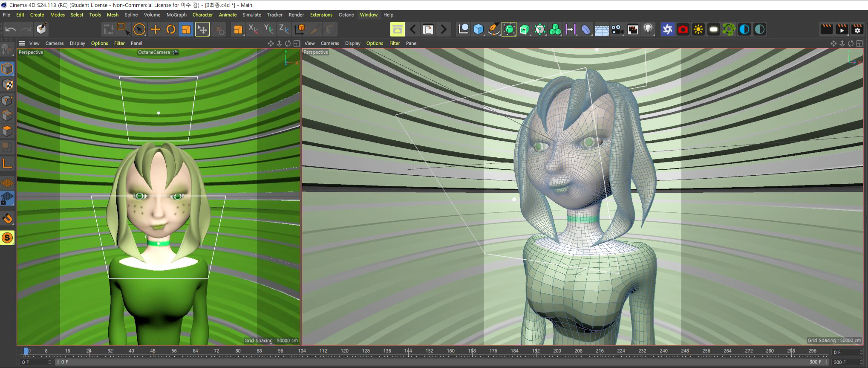Open Edit Render Settings gear clapperboard
868x368 pixels.
[857, 29]
